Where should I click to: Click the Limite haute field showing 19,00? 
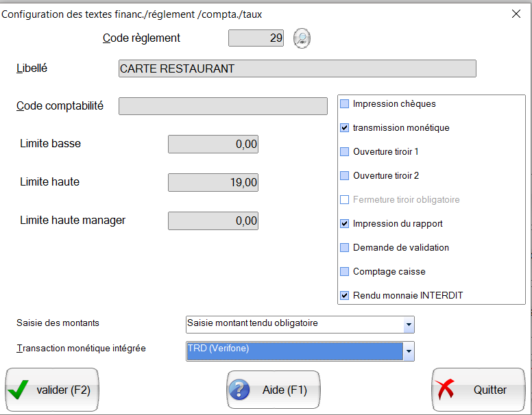point(213,183)
